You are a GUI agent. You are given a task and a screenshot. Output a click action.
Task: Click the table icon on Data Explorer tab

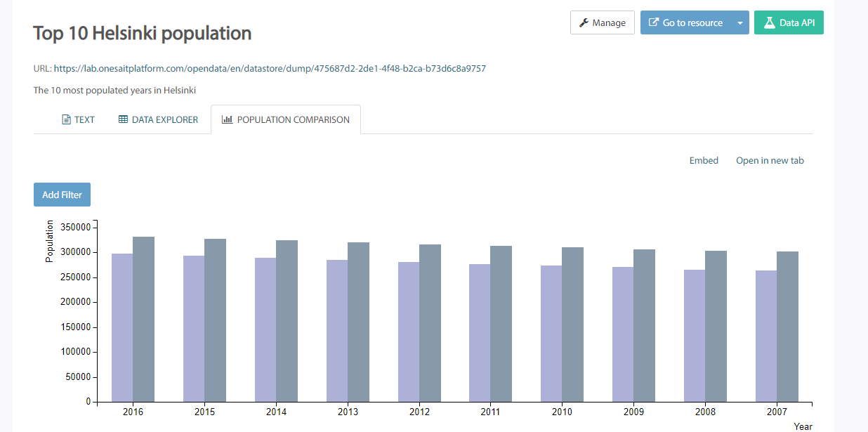tap(123, 119)
